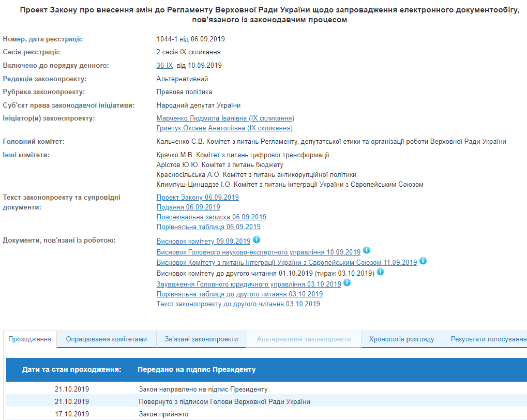Open Текст законопроекту до другого читання
Screen dimensions: 527x420
[x=239, y=304]
